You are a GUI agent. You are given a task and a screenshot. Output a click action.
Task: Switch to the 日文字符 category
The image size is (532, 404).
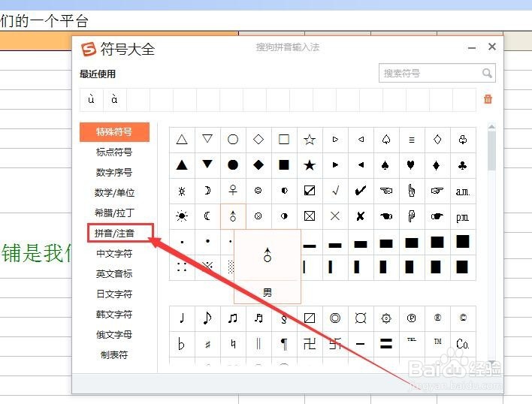click(114, 294)
